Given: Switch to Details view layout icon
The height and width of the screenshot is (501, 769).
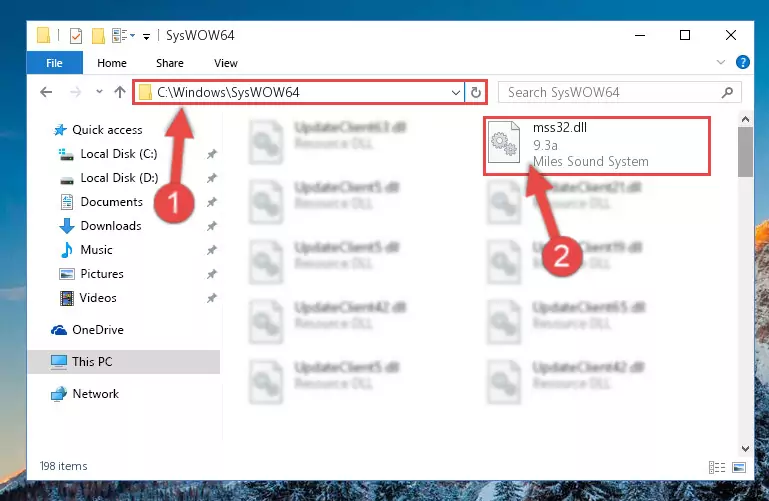Looking at the screenshot, I should pos(717,467).
